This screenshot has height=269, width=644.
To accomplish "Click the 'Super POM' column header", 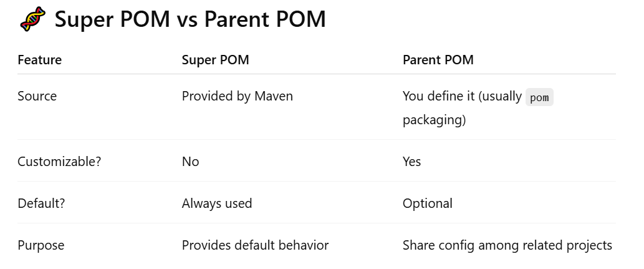I will pos(215,60).
